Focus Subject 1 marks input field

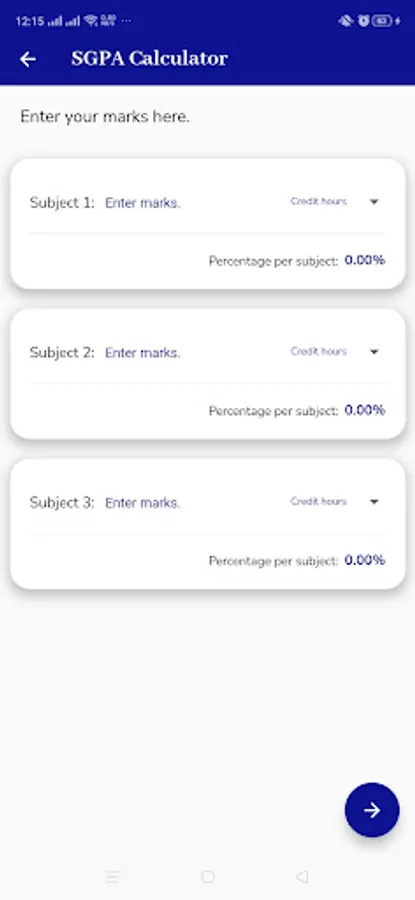(143, 203)
